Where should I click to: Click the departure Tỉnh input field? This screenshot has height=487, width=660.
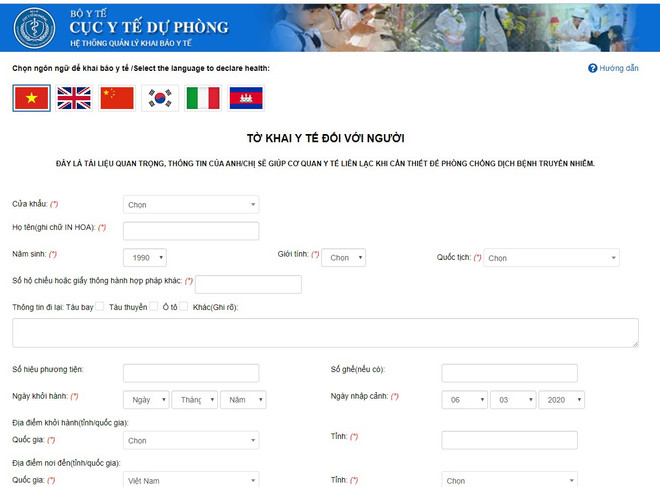click(510, 440)
